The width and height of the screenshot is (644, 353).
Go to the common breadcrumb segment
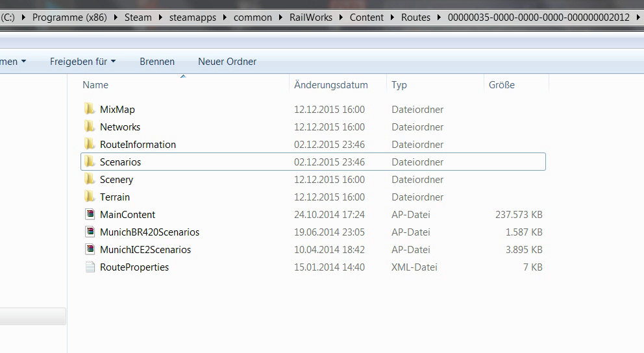coord(253,18)
